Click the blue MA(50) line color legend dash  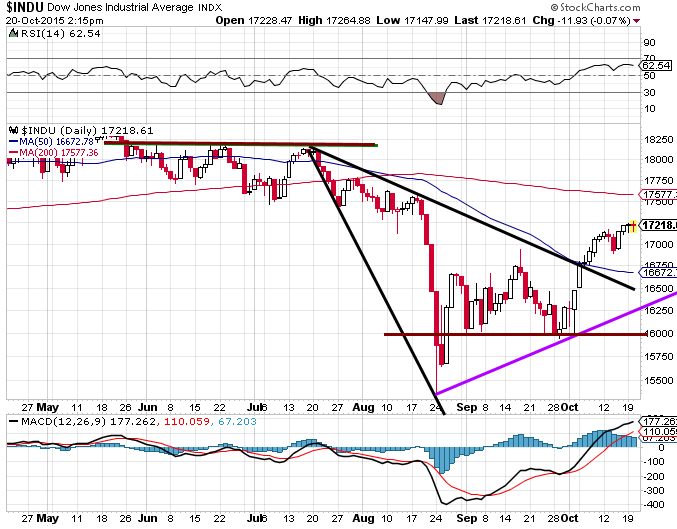point(13,142)
